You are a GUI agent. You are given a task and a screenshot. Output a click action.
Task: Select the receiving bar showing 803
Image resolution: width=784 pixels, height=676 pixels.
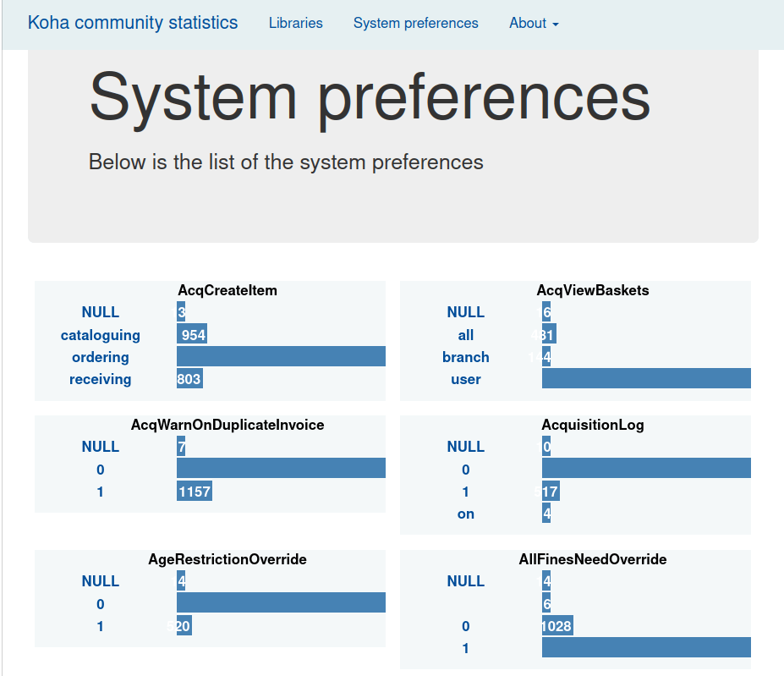[x=189, y=378]
